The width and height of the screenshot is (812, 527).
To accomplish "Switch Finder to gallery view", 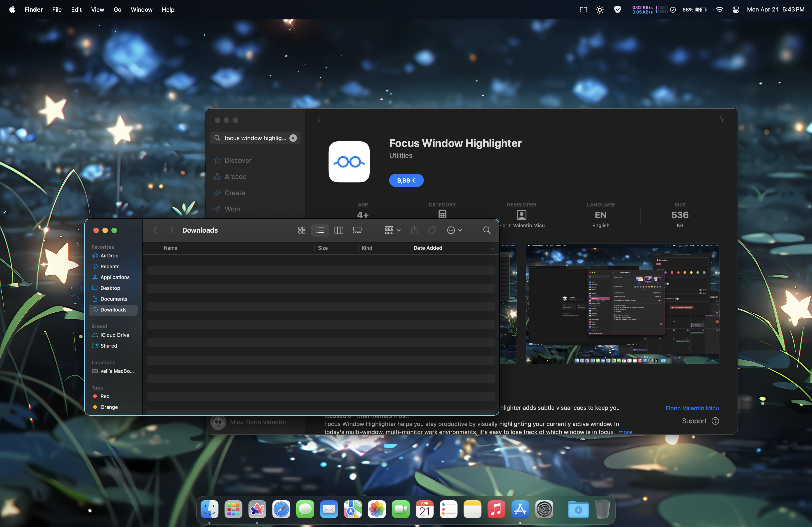I will [357, 230].
